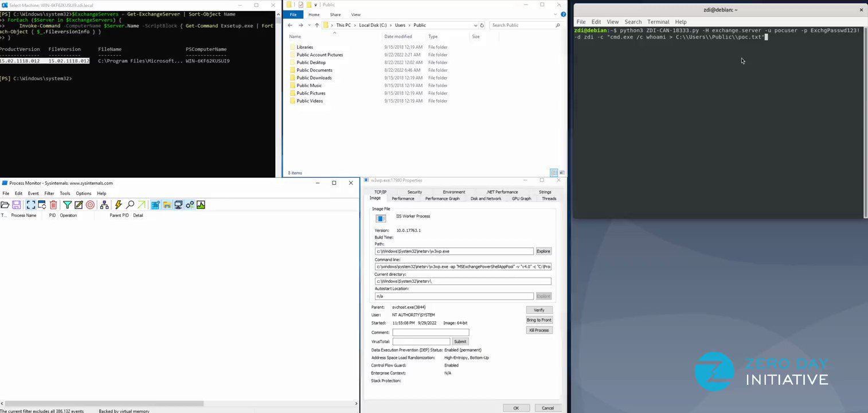Refresh the Public folder in File Explorer

click(482, 25)
